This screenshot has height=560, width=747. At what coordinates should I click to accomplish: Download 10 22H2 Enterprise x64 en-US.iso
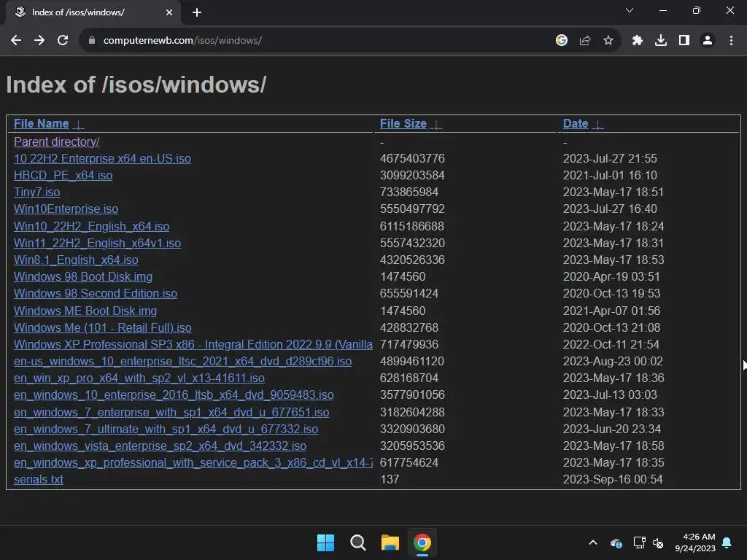coord(102,158)
